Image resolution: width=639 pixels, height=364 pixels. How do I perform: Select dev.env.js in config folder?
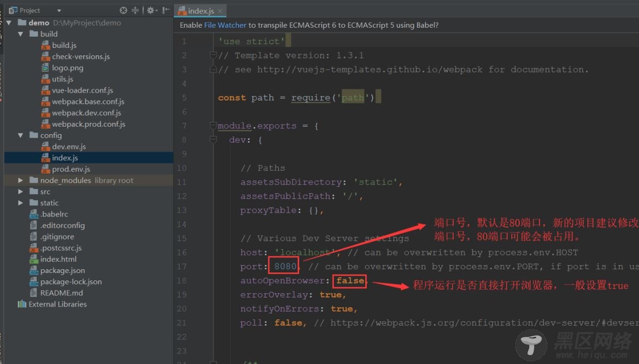(69, 146)
